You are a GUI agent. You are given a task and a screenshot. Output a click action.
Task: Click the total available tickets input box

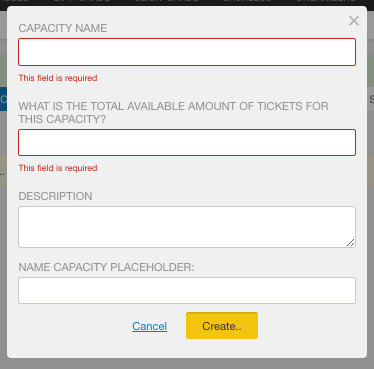pos(187,143)
